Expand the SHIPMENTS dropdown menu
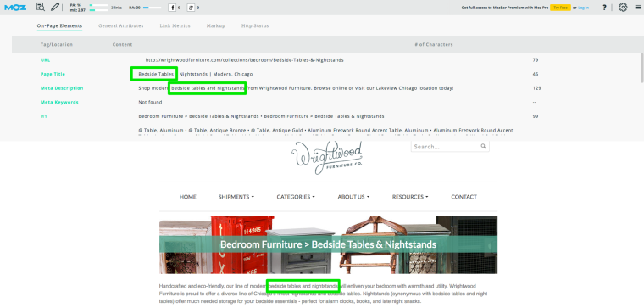The image size is (644, 308). tap(236, 197)
